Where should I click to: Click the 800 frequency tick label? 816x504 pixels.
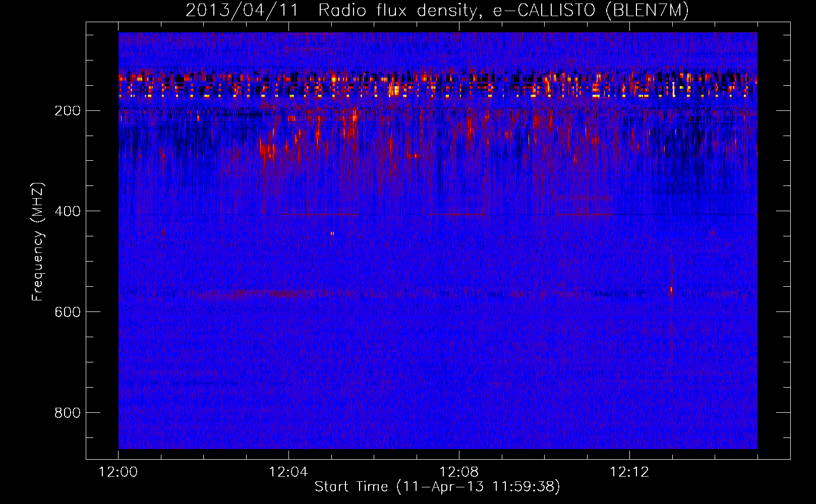click(x=68, y=413)
